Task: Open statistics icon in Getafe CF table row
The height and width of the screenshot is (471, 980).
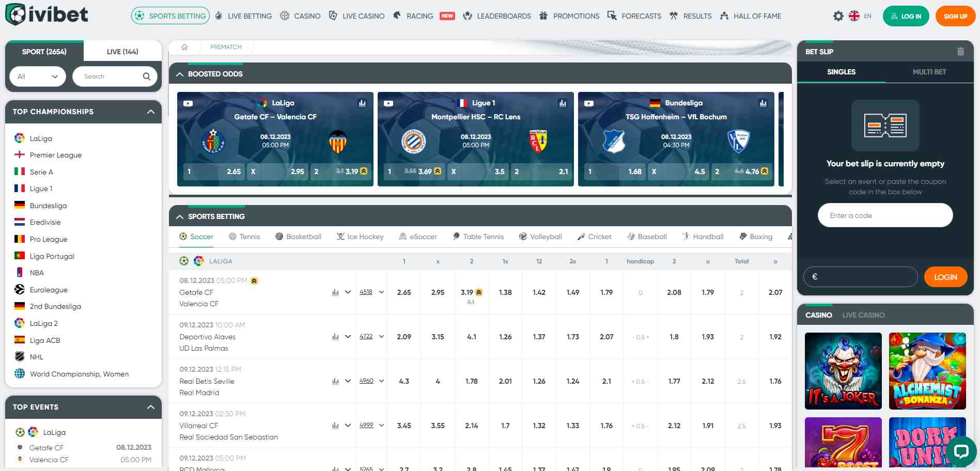Action: tap(335, 292)
